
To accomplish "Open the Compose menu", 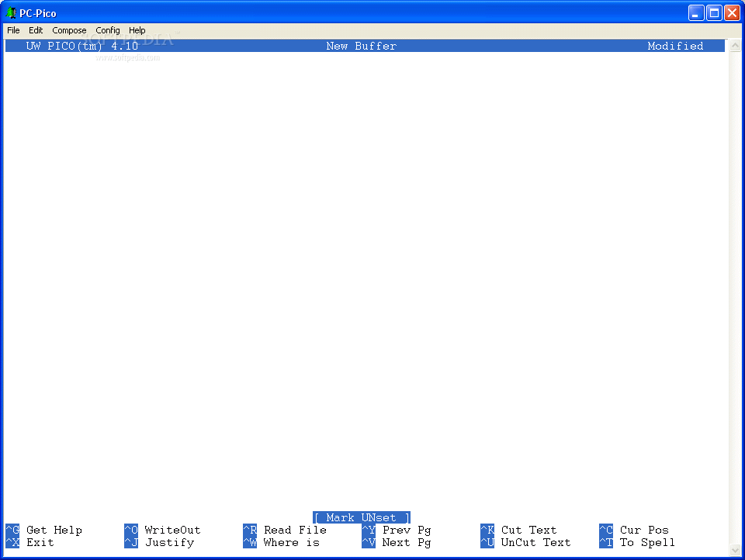I will tap(69, 30).
